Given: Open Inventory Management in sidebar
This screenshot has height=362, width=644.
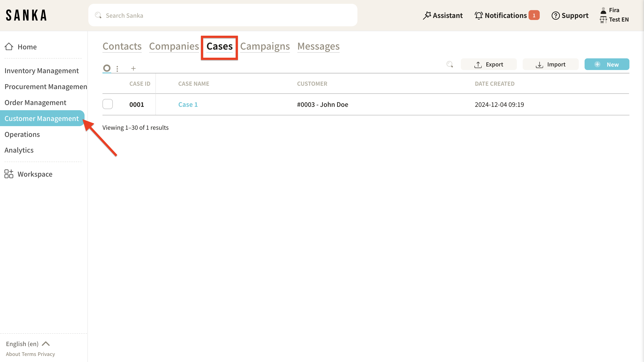Looking at the screenshot, I should tap(41, 70).
